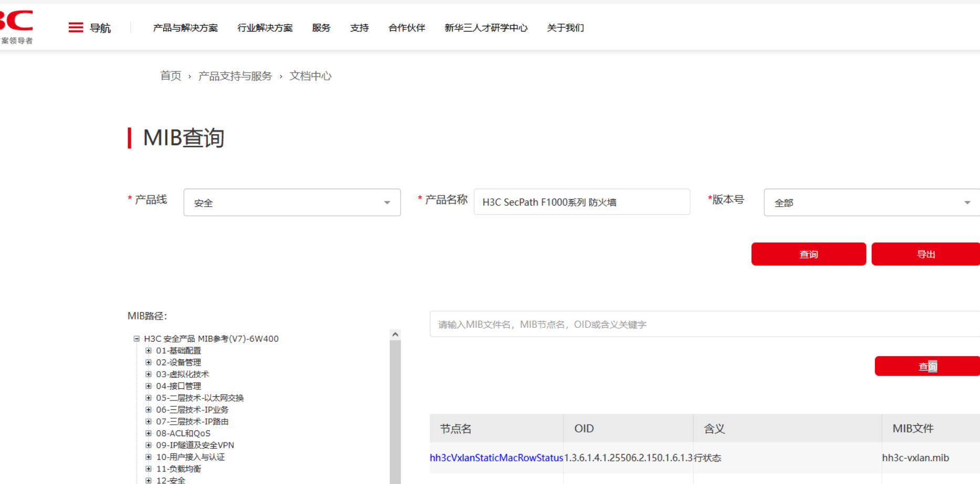Select the 11-负载均衡 tree label

pyautogui.click(x=179, y=469)
